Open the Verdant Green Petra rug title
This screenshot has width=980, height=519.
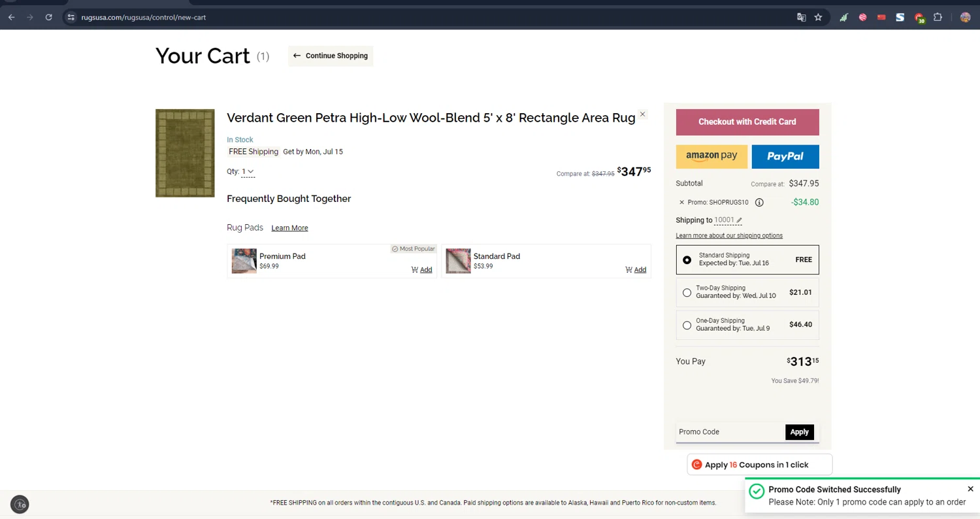tap(431, 118)
